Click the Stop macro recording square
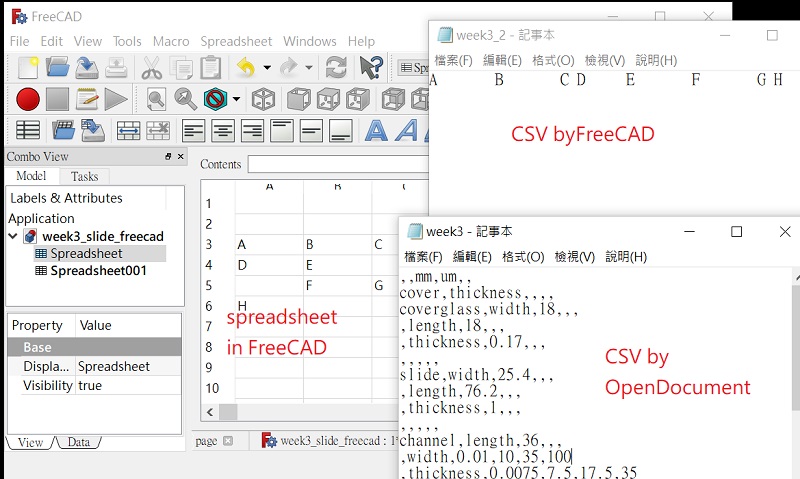The image size is (800, 479). coord(57,99)
